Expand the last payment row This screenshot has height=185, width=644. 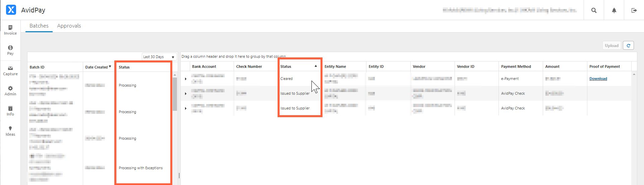coord(186,108)
